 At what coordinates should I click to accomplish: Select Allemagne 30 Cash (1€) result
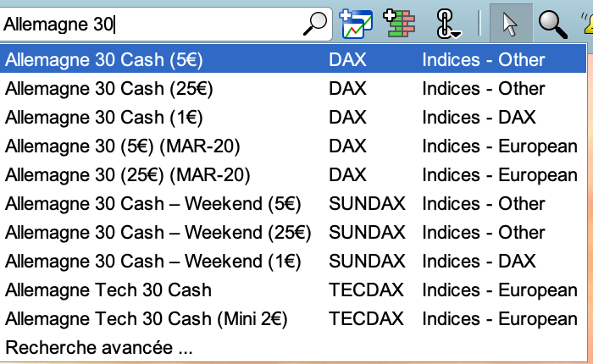293,117
